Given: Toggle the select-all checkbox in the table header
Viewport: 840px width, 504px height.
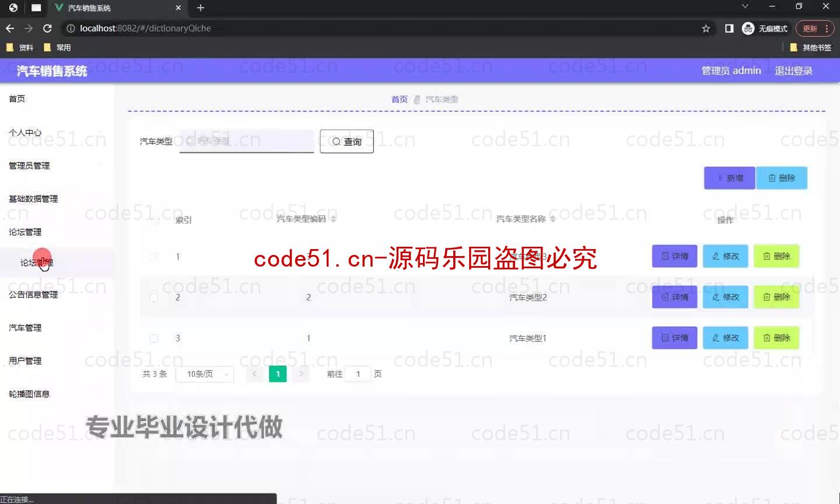Looking at the screenshot, I should click(155, 220).
